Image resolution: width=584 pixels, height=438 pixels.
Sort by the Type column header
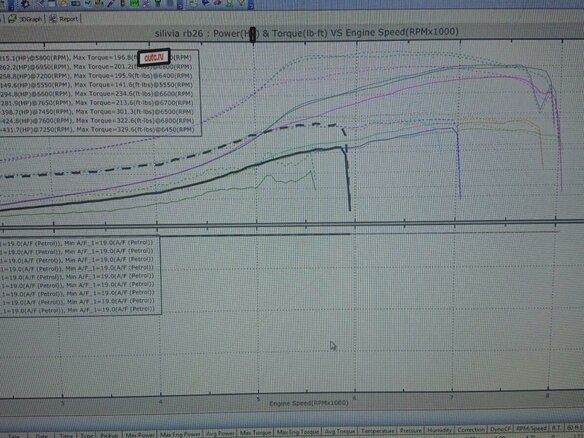[87, 435]
